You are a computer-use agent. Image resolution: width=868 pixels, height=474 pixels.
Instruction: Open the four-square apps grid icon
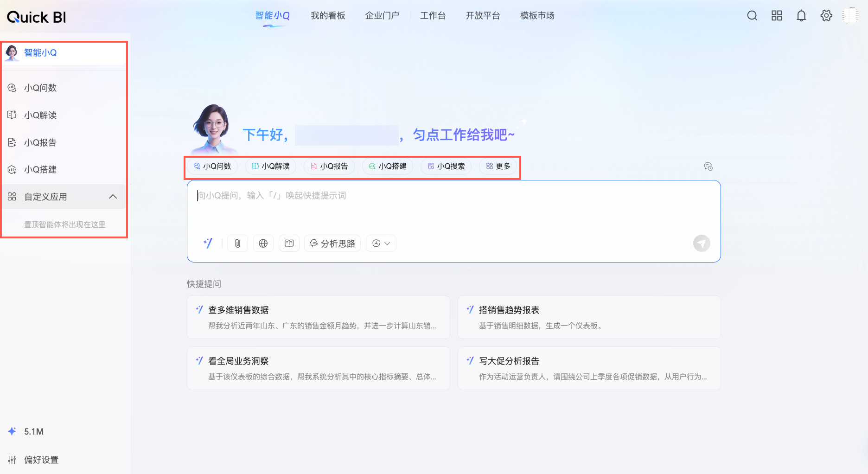coord(777,16)
